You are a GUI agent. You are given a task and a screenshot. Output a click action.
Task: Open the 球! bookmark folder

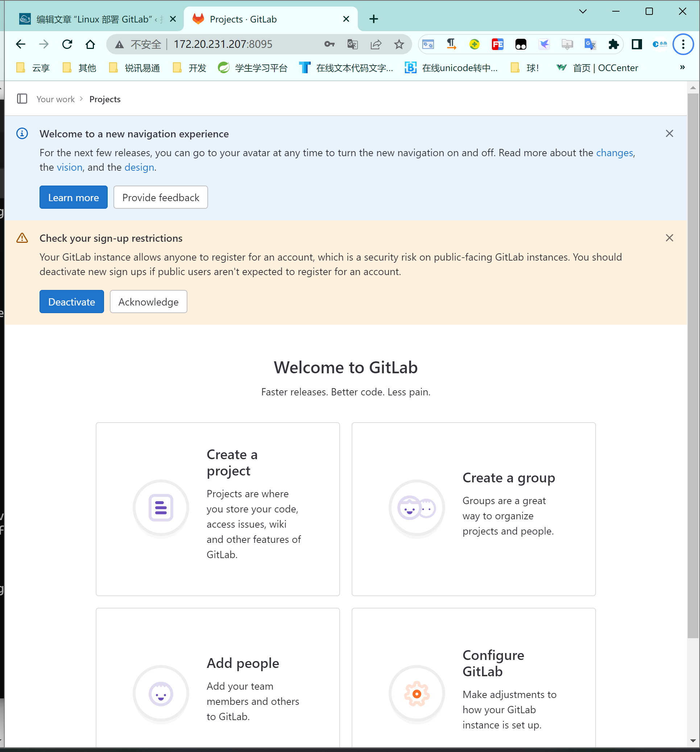[x=524, y=68]
